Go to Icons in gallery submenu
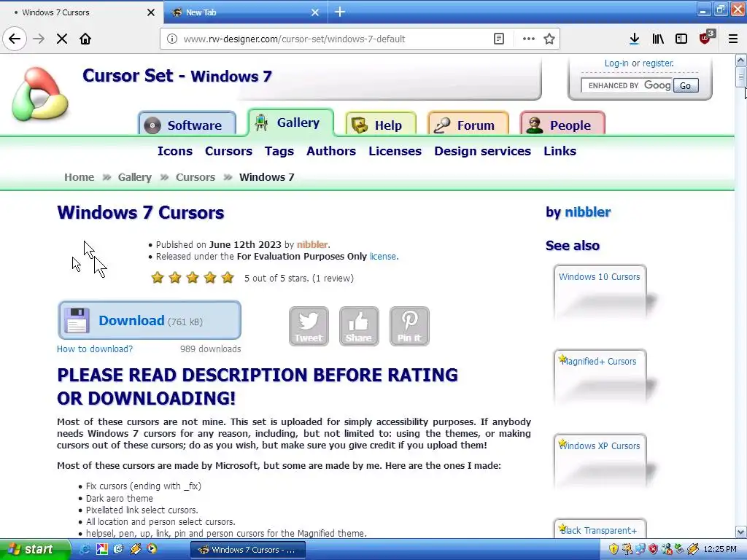Viewport: 747px width, 560px height. pyautogui.click(x=175, y=151)
